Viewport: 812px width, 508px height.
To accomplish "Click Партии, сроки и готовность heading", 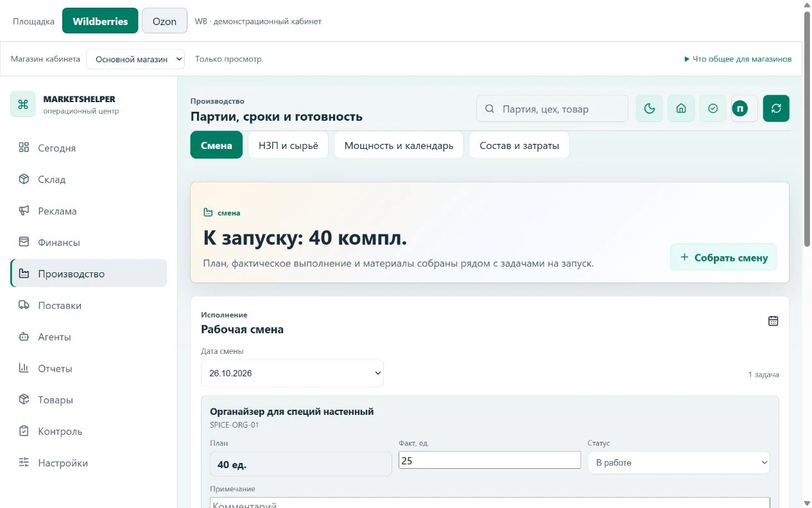I will pos(277,116).
